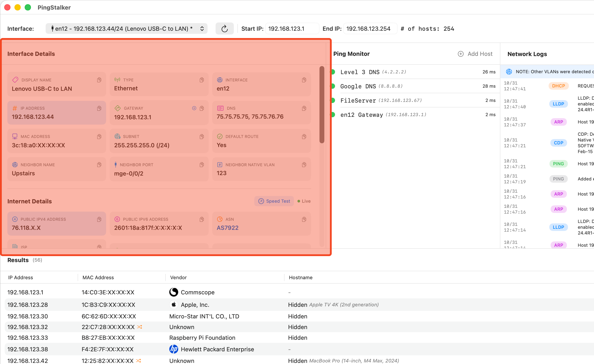The width and height of the screenshot is (594, 364).
Task: Copy the Neighbor Port value icon
Action: [202, 165]
